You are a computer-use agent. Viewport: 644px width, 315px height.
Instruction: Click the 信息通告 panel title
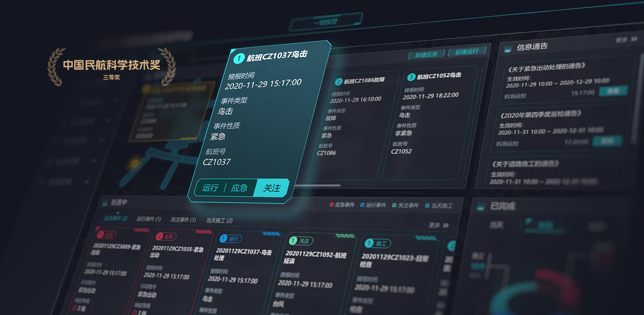[x=532, y=47]
